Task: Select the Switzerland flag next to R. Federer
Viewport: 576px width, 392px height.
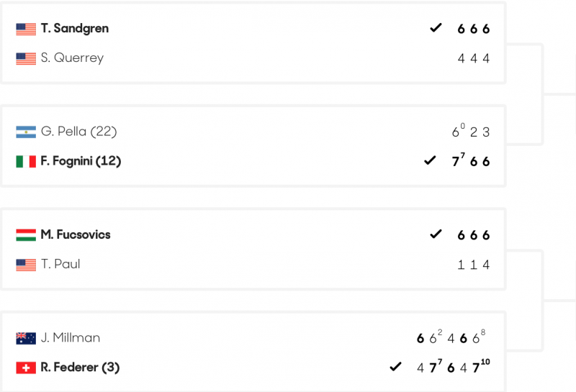Action: coord(26,368)
